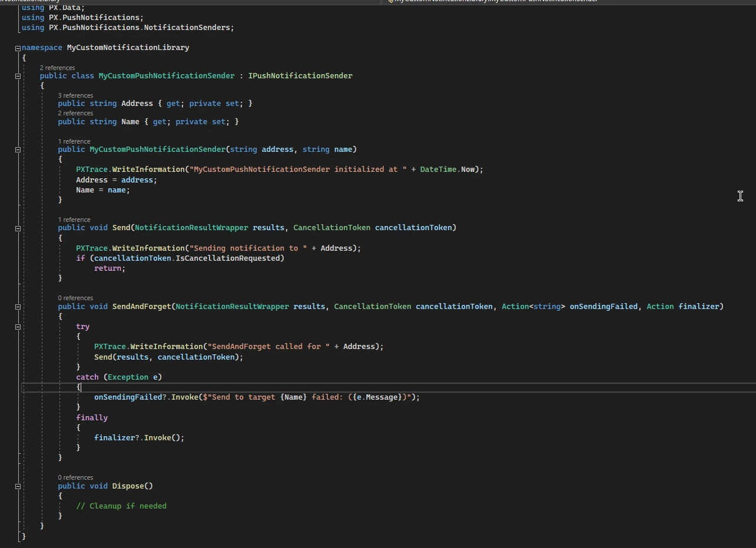Collapse the SendAndForget method body
This screenshot has width=756, height=548.
(x=18, y=306)
